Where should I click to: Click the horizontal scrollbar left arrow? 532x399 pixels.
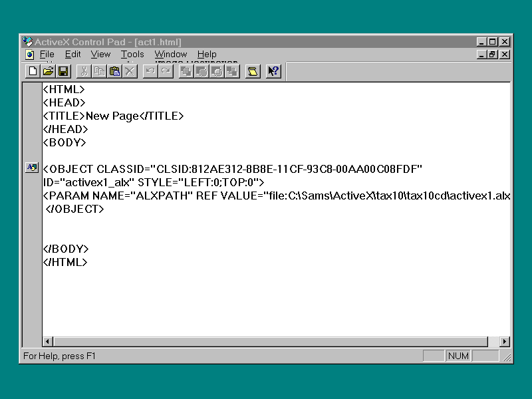[x=48, y=342]
